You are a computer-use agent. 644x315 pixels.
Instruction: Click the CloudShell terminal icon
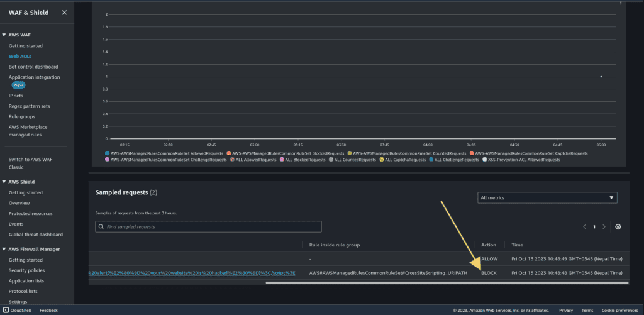(6, 310)
